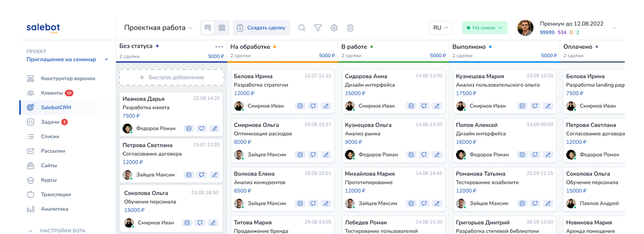Click the Создать сделку button
Viewport: 644px width, 234px height.
tap(261, 28)
